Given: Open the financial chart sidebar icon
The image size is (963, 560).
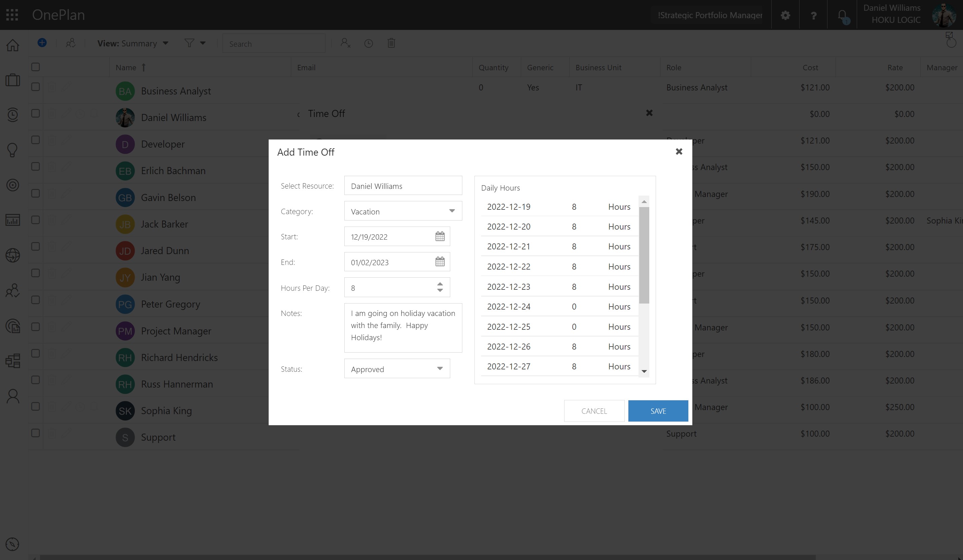Looking at the screenshot, I should pos(13,220).
